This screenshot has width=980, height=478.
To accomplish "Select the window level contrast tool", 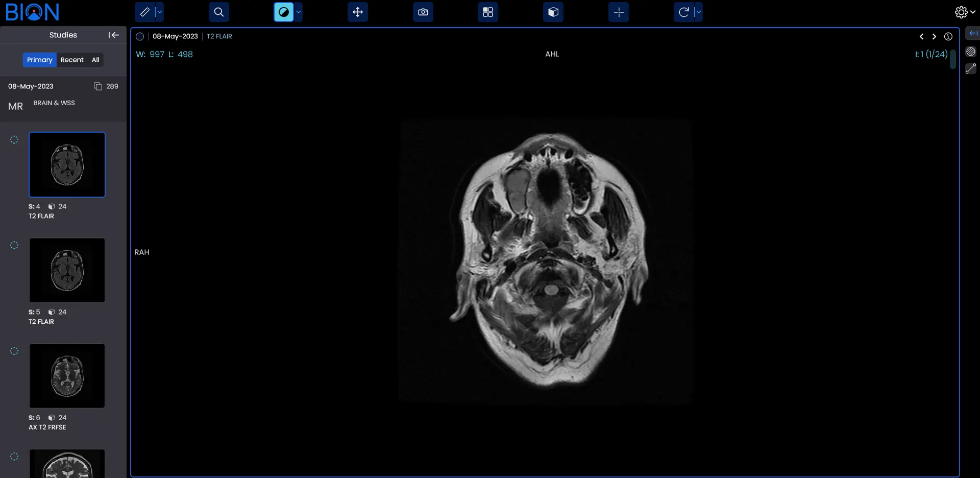I will [x=284, y=12].
